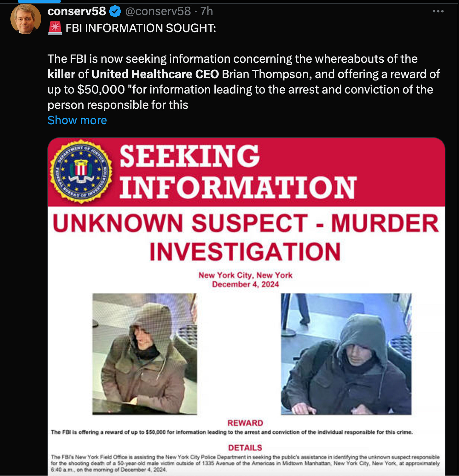459x476 pixels.
Task: Click the blue verified checkmark badge
Action: 115,12
